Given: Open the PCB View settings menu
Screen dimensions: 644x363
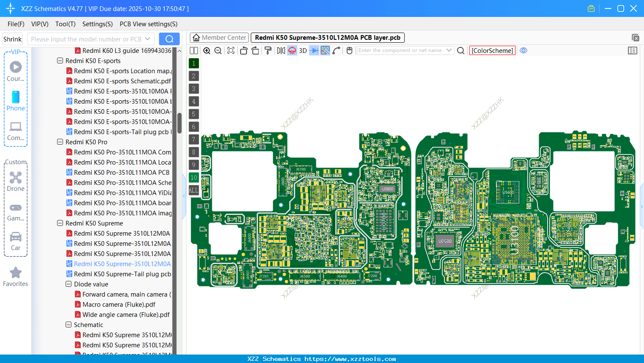Looking at the screenshot, I should pos(148,24).
